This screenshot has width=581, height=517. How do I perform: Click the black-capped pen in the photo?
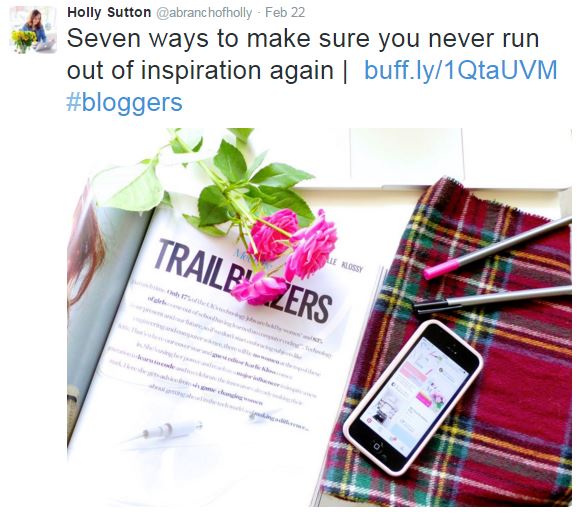click(493, 299)
